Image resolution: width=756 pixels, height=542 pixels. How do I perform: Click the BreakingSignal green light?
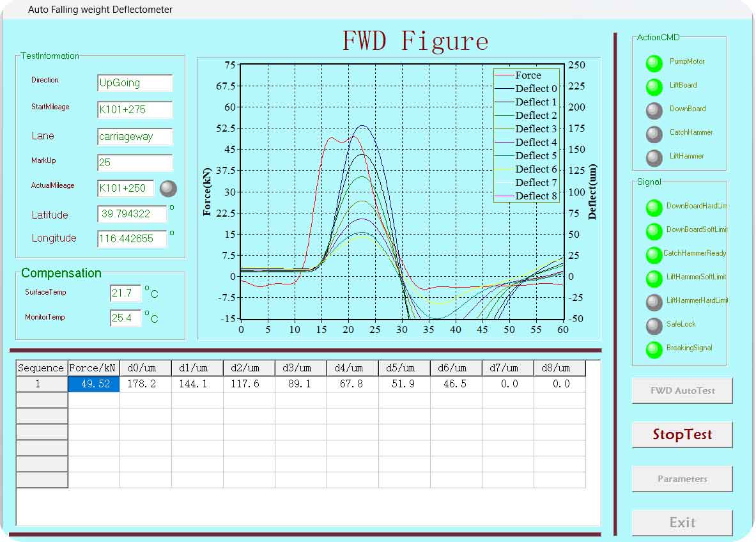tap(654, 350)
